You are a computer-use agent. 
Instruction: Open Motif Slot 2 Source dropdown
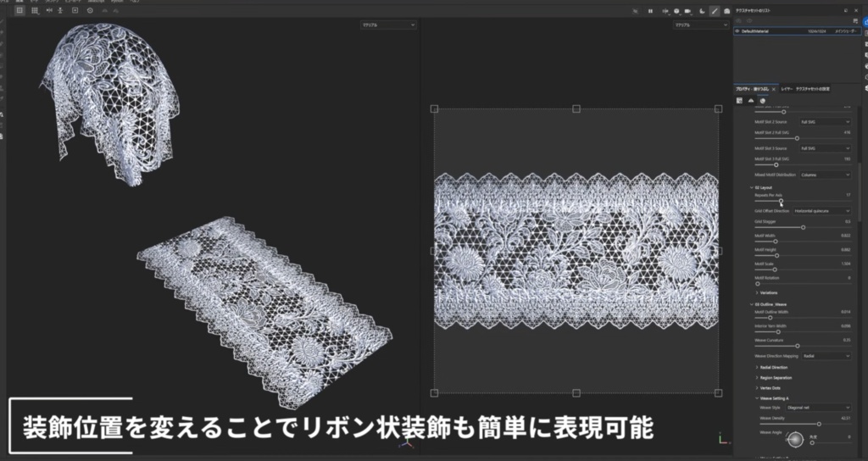tap(825, 122)
